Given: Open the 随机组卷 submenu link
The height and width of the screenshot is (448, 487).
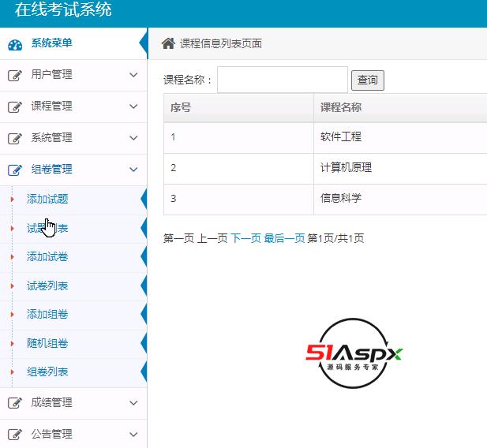Looking at the screenshot, I should click(x=47, y=343).
